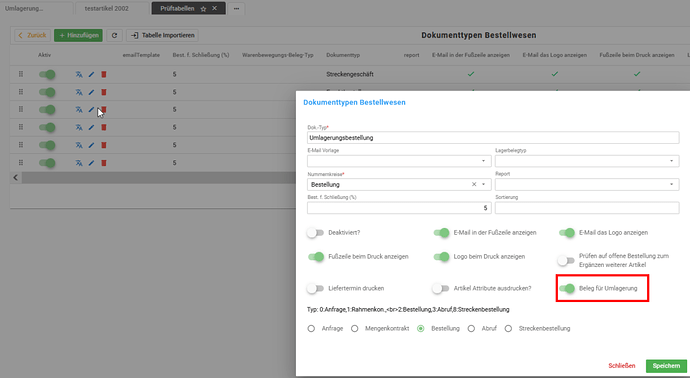690x378 pixels.
Task: Click the translate icon in the Streckengeschäft row
Action: 79,74
